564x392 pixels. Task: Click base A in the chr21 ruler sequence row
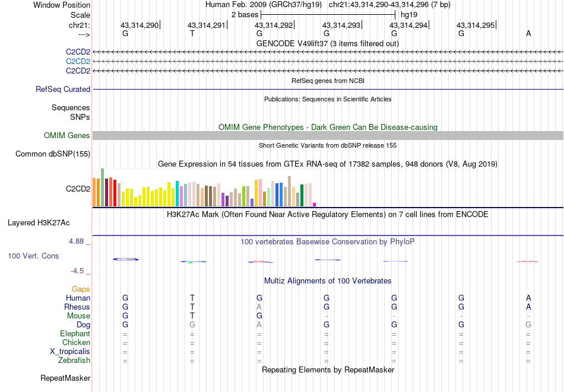[528, 33]
